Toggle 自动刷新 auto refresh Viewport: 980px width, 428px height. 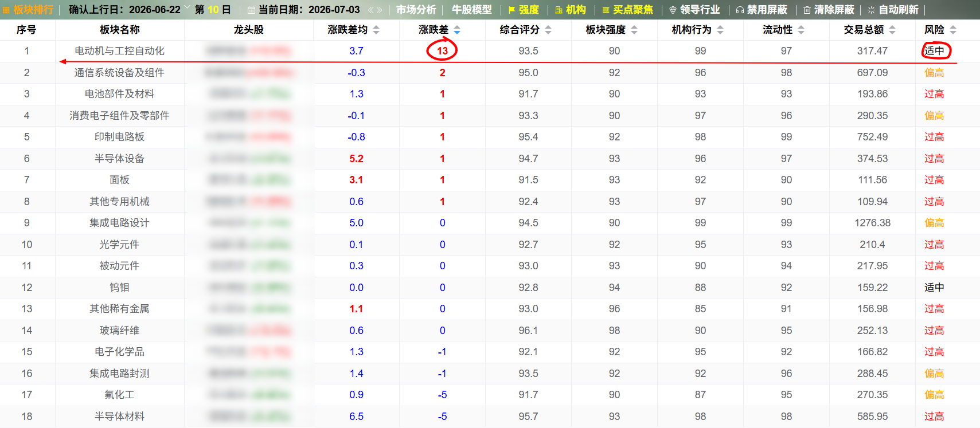[x=893, y=10]
